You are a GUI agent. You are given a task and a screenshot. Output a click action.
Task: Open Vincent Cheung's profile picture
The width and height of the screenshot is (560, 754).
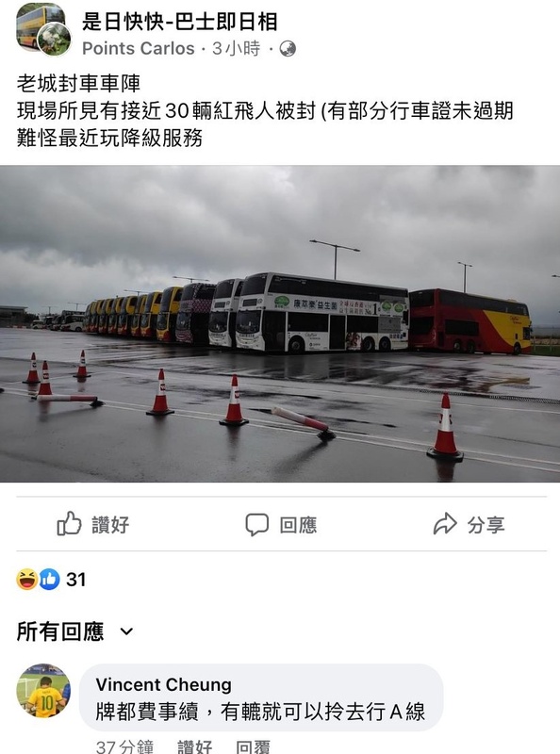[43, 691]
